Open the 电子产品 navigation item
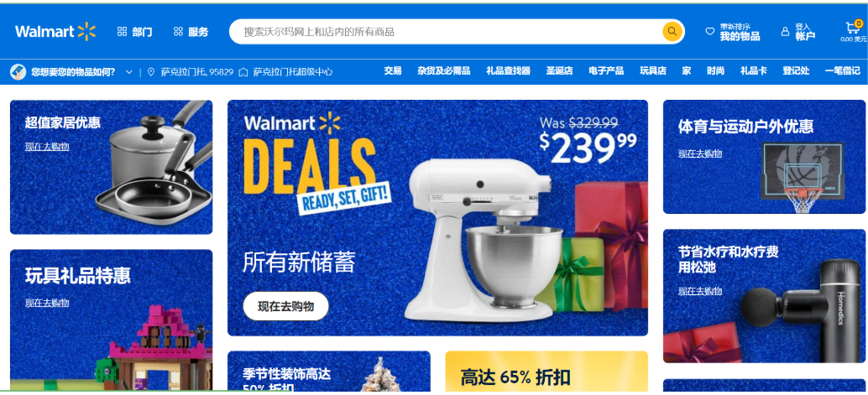Screen dimensions: 868x395 pyautogui.click(x=606, y=70)
